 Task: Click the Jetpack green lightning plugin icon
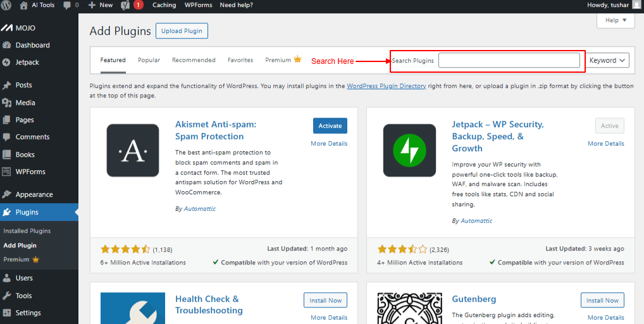pos(409,150)
